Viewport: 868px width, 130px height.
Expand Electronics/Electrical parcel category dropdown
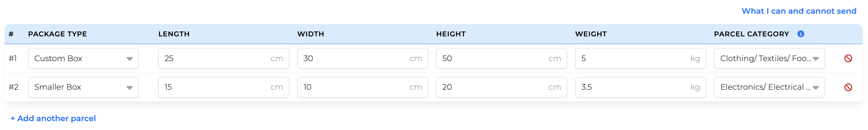tap(769, 87)
